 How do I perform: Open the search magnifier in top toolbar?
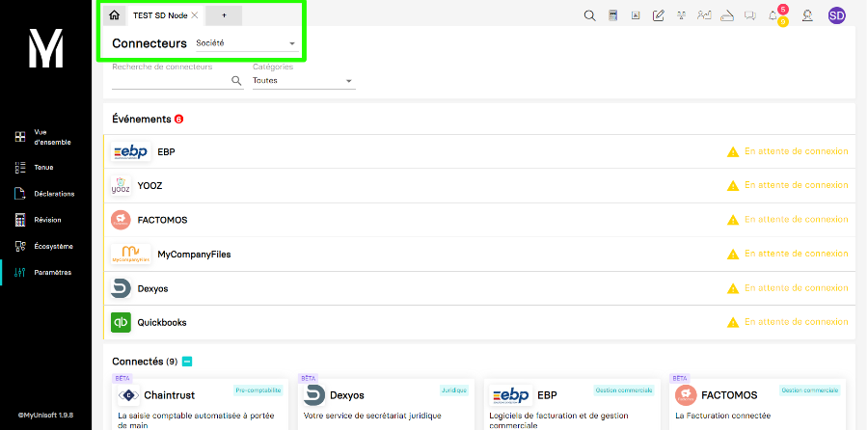[x=589, y=15]
